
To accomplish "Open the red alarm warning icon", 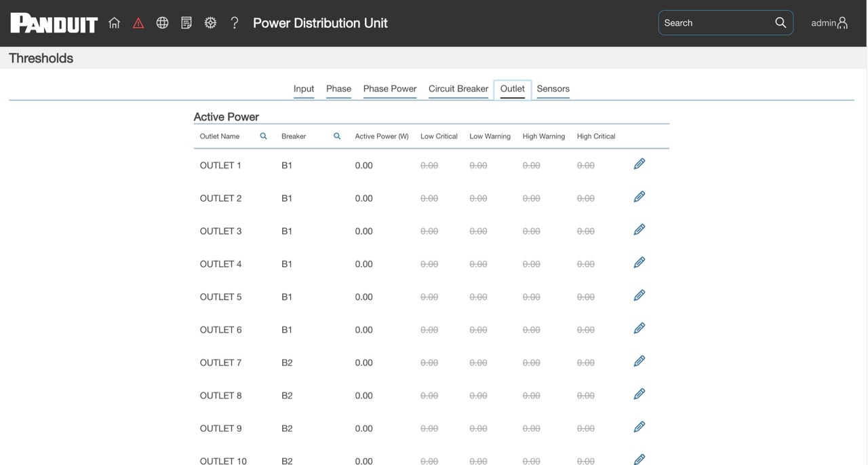I will point(138,23).
